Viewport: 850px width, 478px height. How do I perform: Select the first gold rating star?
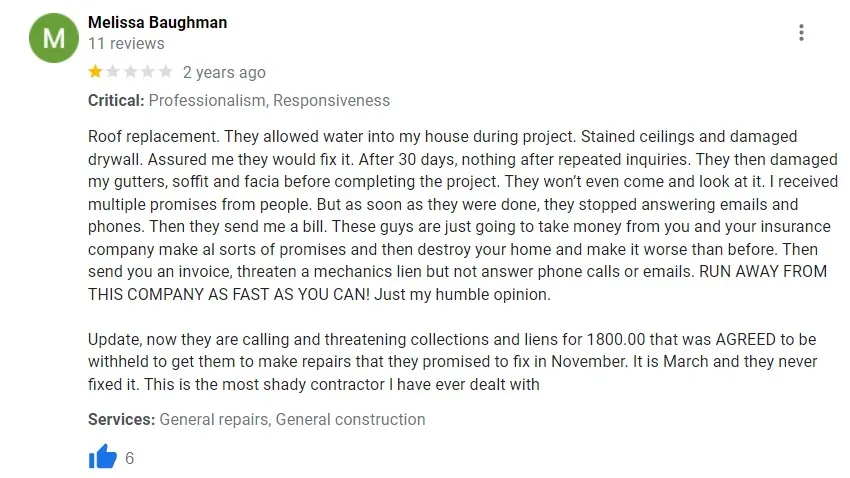(x=95, y=72)
